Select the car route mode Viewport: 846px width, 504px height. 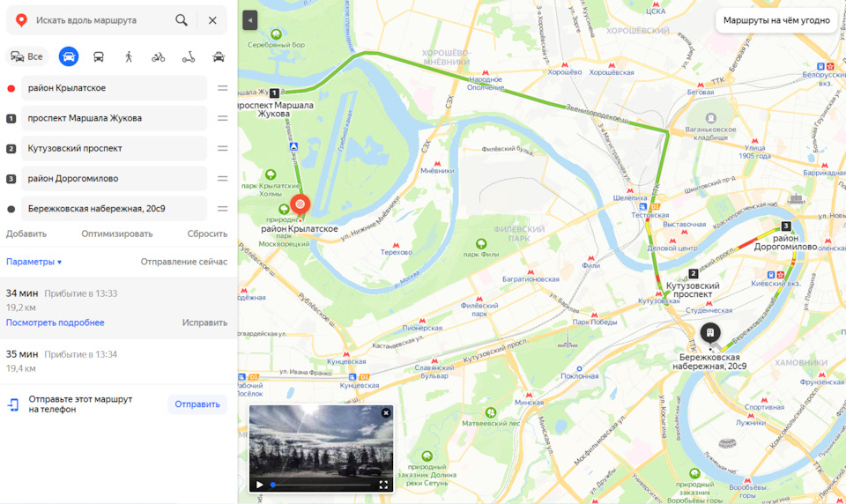coord(69,56)
